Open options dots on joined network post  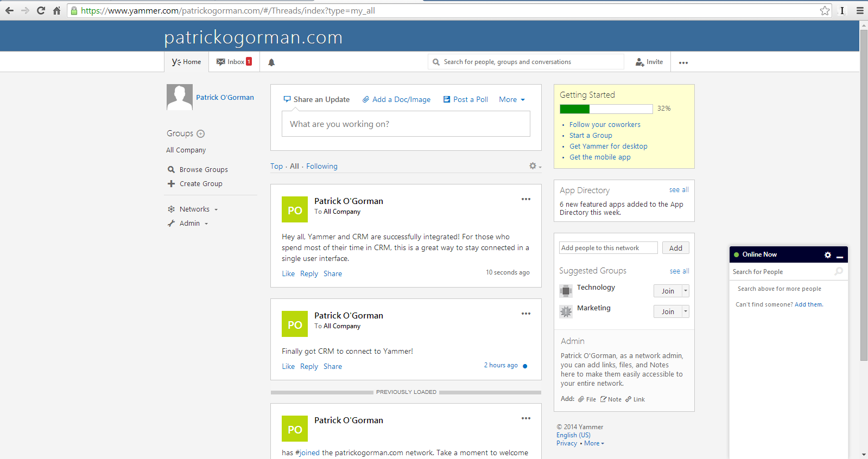pos(526,418)
